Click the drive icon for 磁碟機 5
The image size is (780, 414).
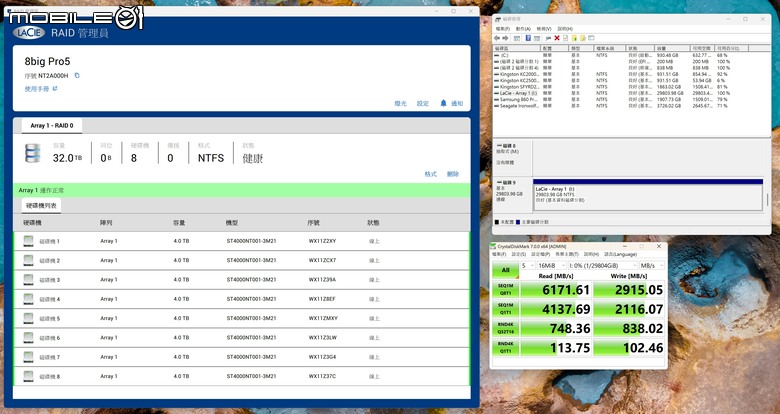click(28, 318)
